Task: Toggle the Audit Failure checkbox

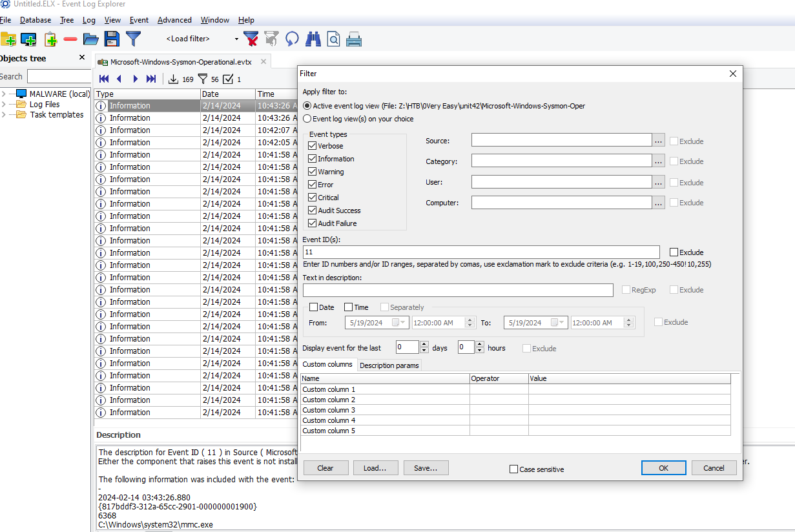Action: [x=313, y=223]
